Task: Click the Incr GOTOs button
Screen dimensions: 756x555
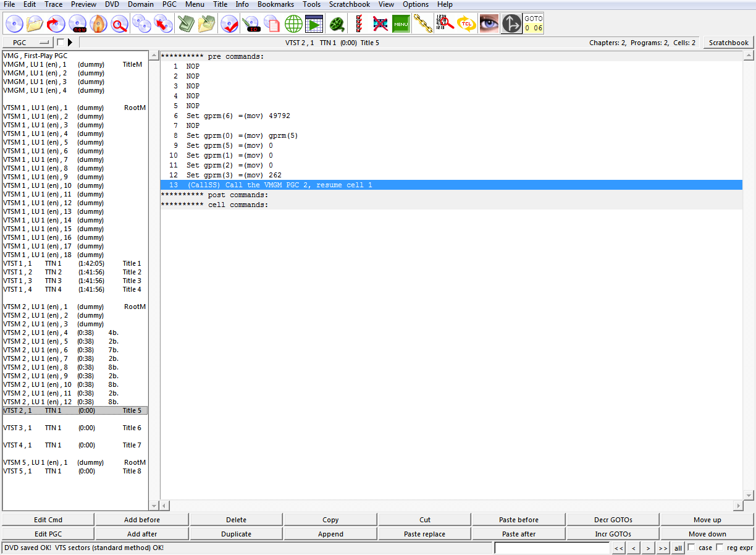Action: click(613, 534)
